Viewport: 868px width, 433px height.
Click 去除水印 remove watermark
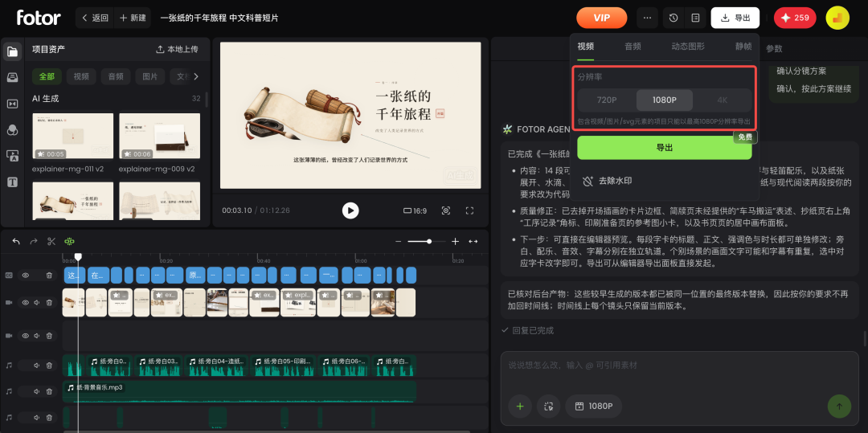point(608,181)
